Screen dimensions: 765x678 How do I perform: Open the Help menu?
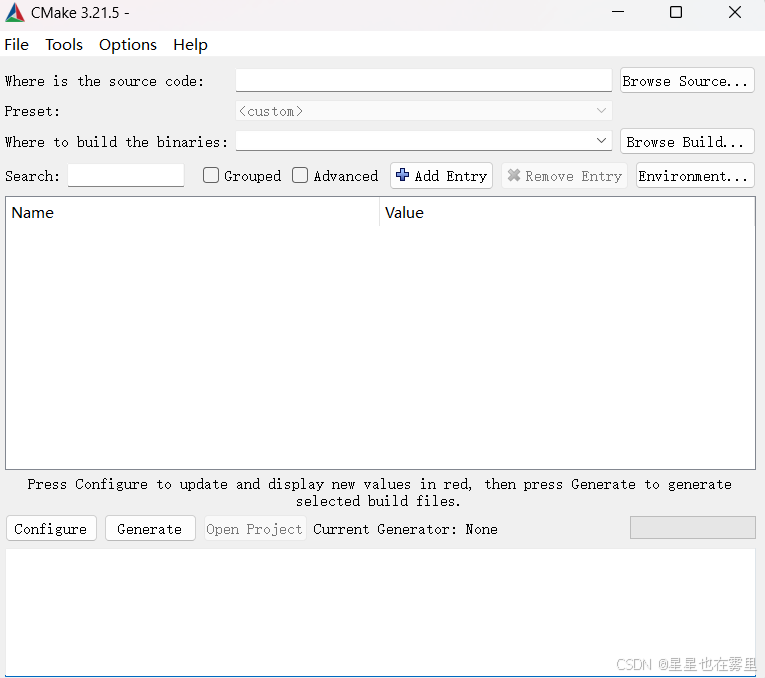click(x=190, y=44)
